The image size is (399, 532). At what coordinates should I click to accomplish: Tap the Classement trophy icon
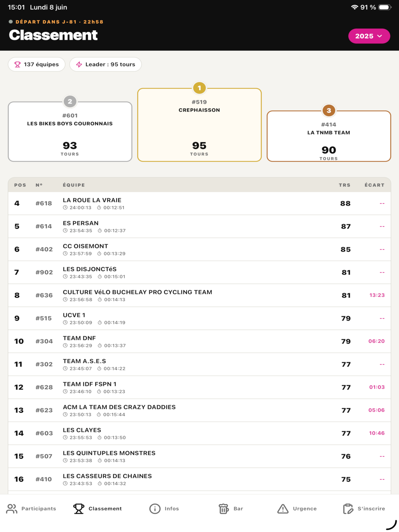click(79, 509)
